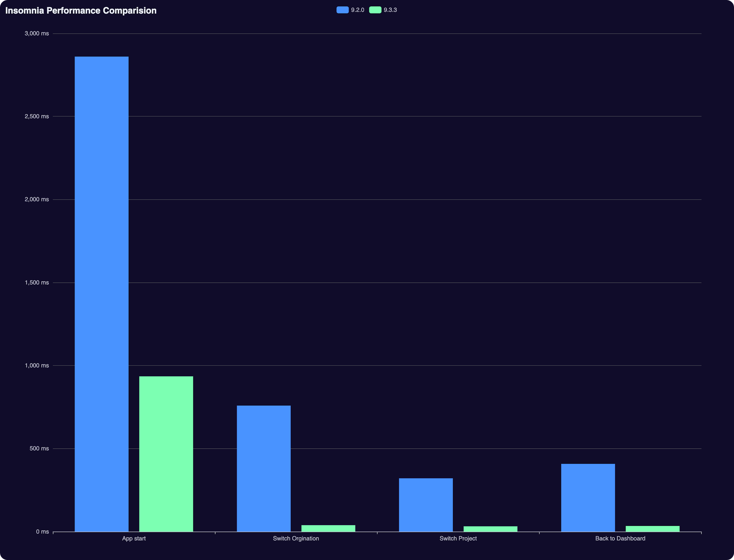734x560 pixels.
Task: Click the App start axis label
Action: point(134,538)
